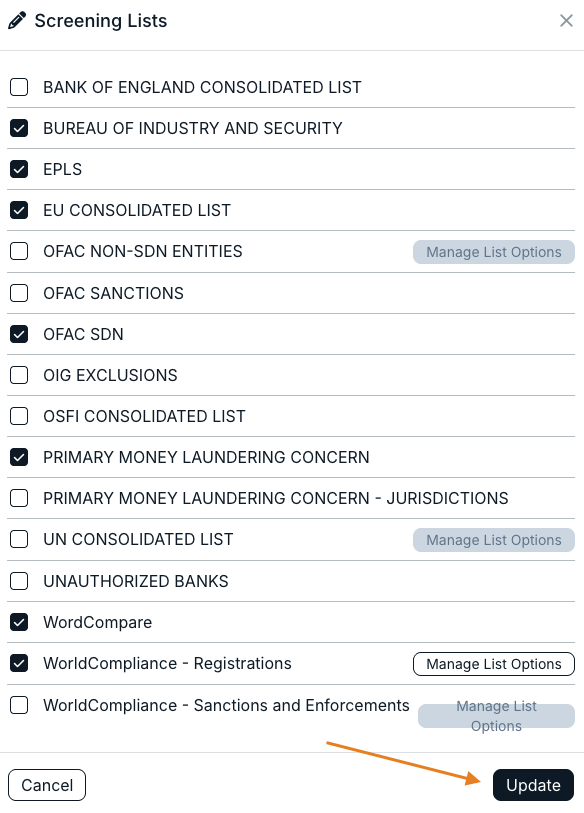
Task: Uncheck Bureau of Industry and Security
Action: point(19,128)
